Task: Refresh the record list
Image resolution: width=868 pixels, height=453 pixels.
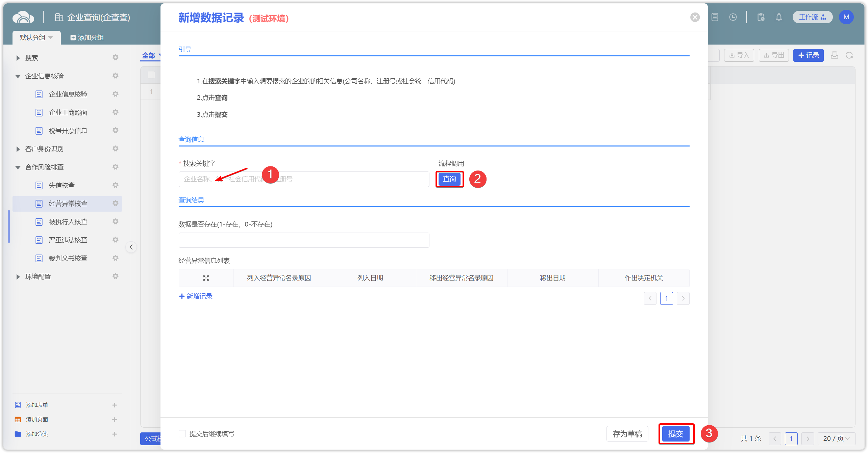Action: pos(849,55)
